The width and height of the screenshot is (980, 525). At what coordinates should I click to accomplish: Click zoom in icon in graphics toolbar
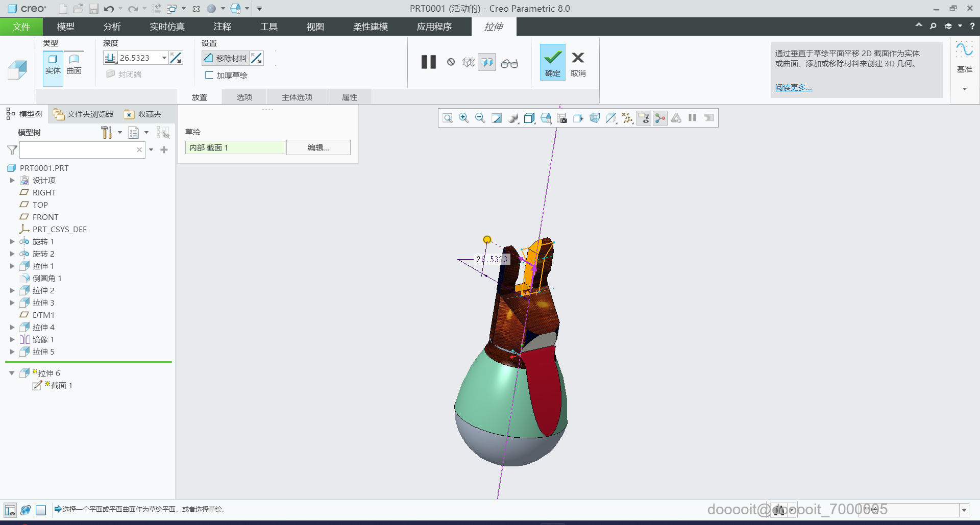click(463, 118)
